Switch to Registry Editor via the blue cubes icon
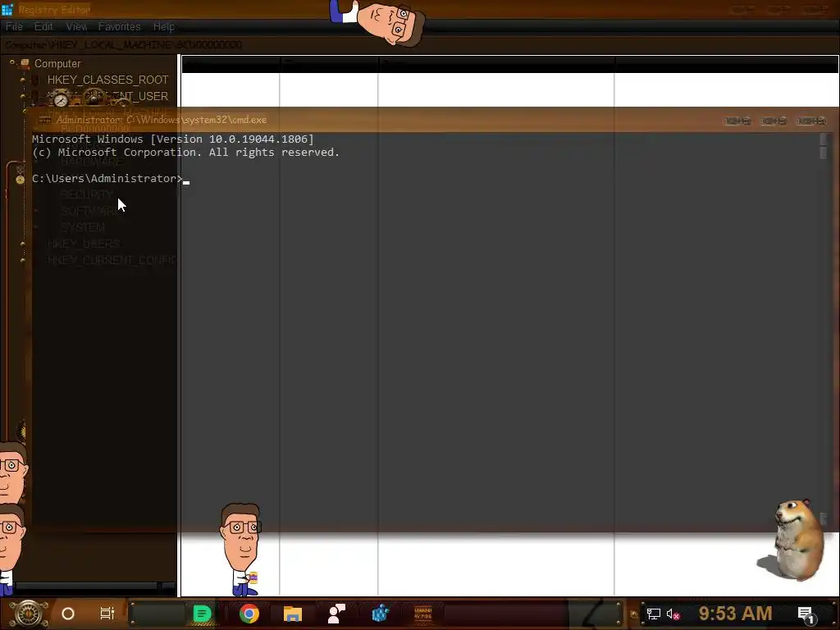840x630 pixels. click(380, 614)
